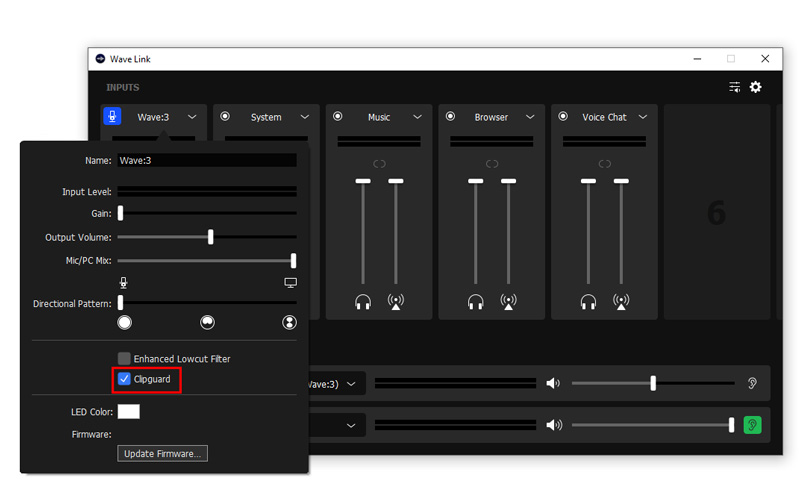800x488 pixels.
Task: Open the white LED Color swatch
Action: 129,411
